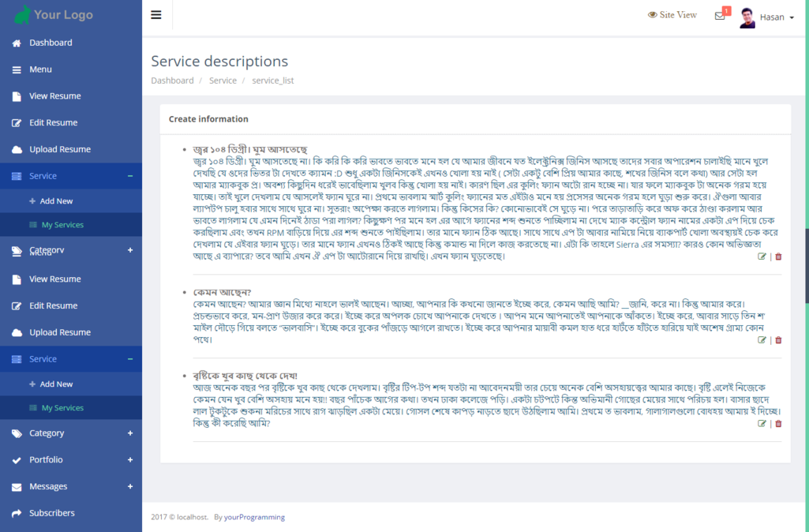Open the yourProgramming footer link

tap(254, 517)
